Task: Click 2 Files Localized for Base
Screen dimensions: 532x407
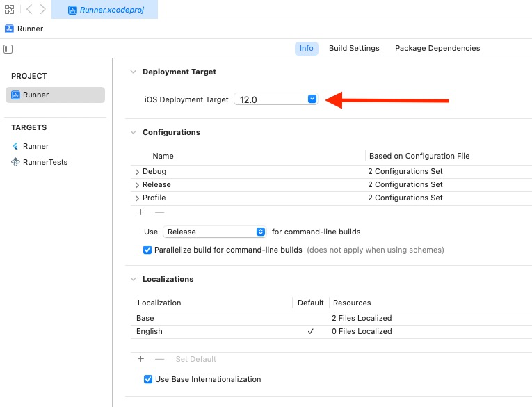Action: (x=362, y=319)
